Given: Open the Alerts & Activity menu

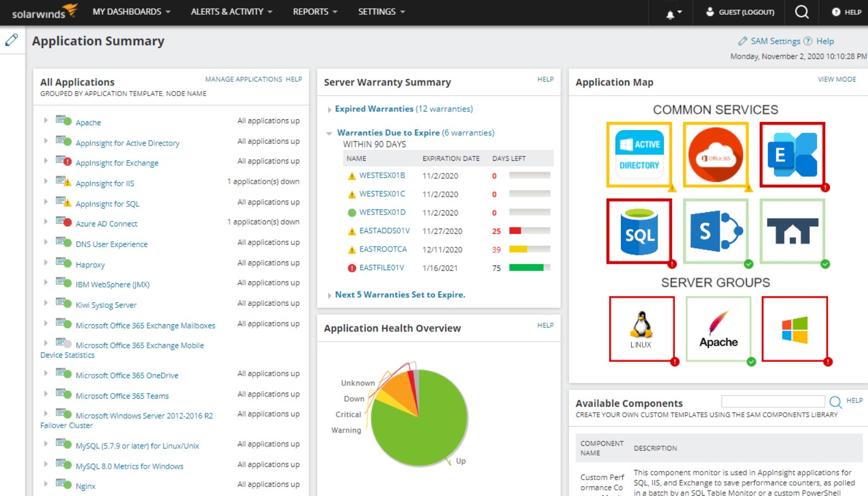Looking at the screenshot, I should (x=231, y=11).
